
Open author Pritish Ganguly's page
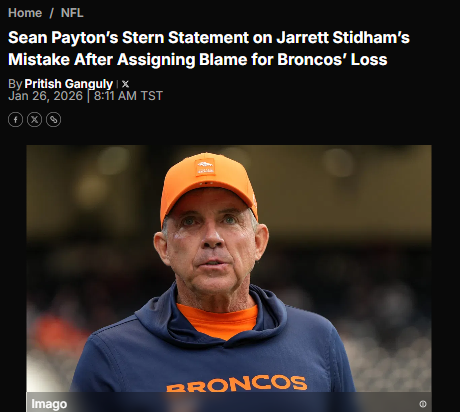click(69, 84)
